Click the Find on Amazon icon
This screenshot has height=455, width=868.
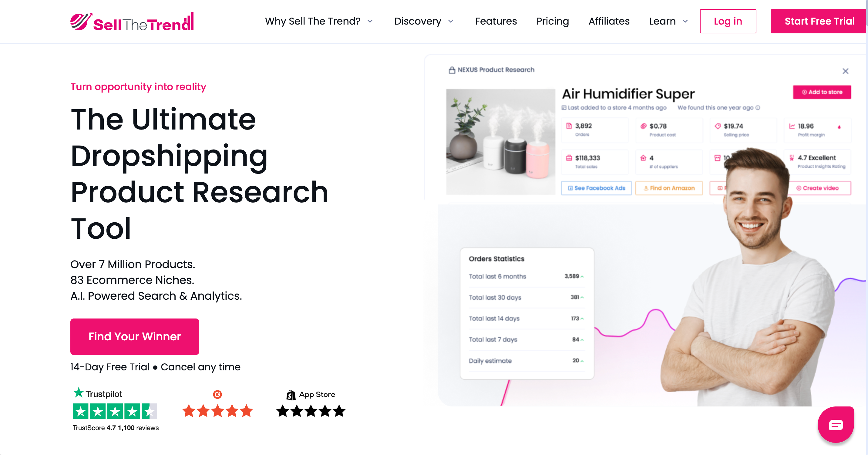646,188
